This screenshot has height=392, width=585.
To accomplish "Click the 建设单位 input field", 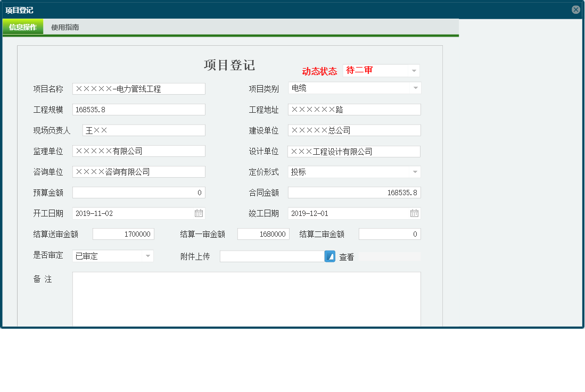I will click(x=353, y=130).
